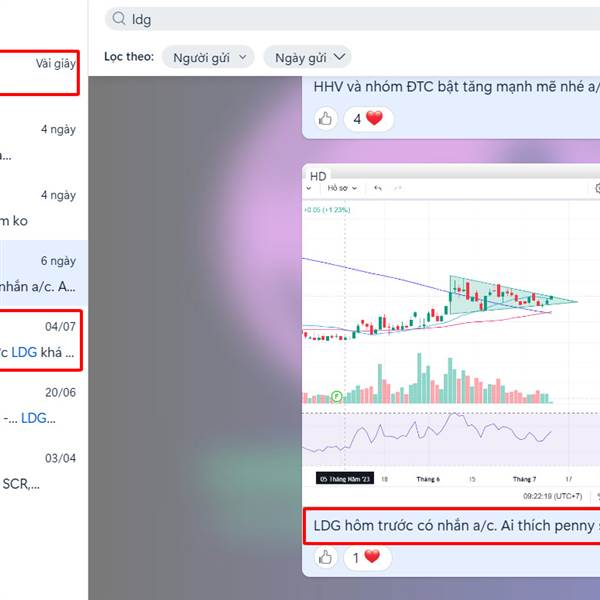
Task: Open the Ngày gửi filter dropdown
Action: [307, 57]
